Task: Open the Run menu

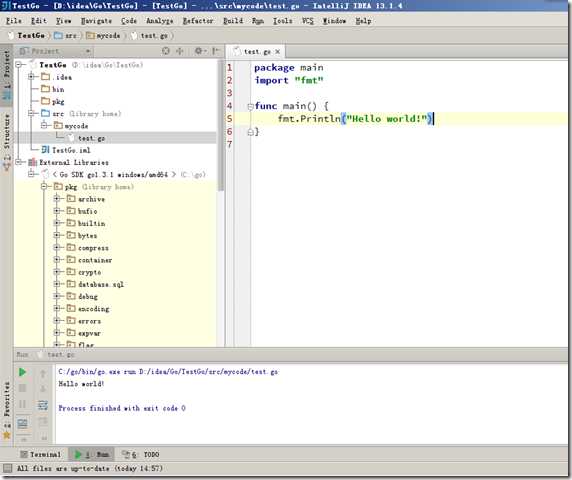Action: pos(258,21)
